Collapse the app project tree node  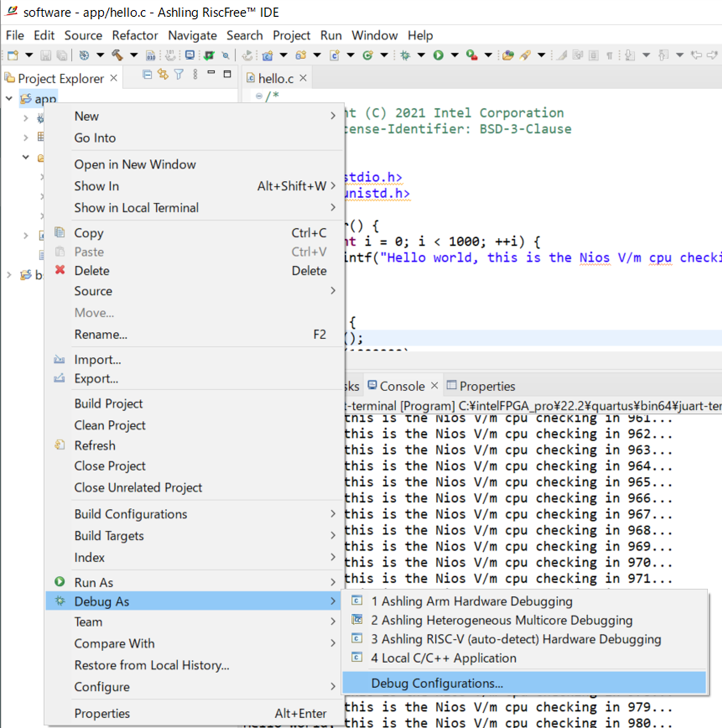[x=9, y=98]
